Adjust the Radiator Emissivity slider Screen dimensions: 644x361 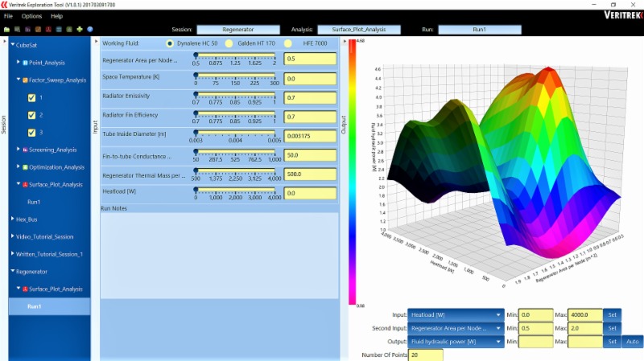[x=235, y=94]
